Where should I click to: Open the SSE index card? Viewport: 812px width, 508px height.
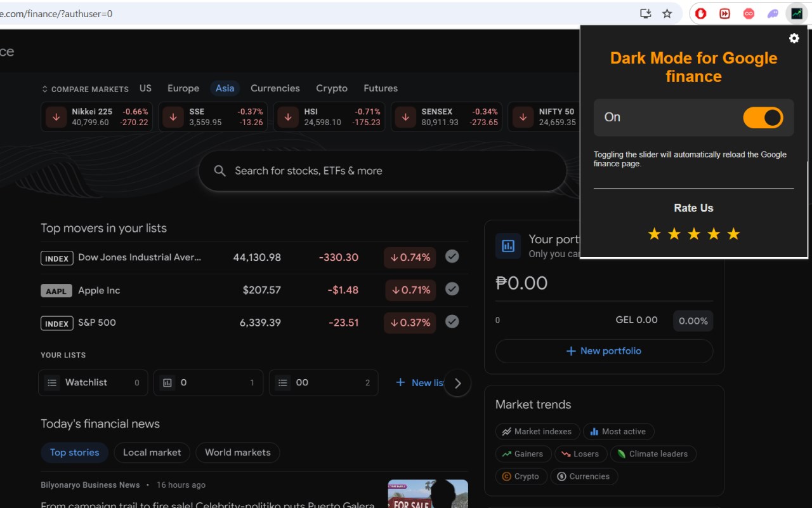(213, 117)
